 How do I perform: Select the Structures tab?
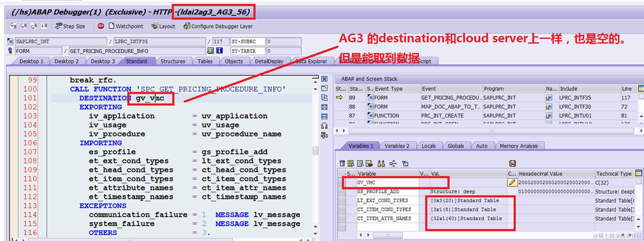[x=173, y=61]
